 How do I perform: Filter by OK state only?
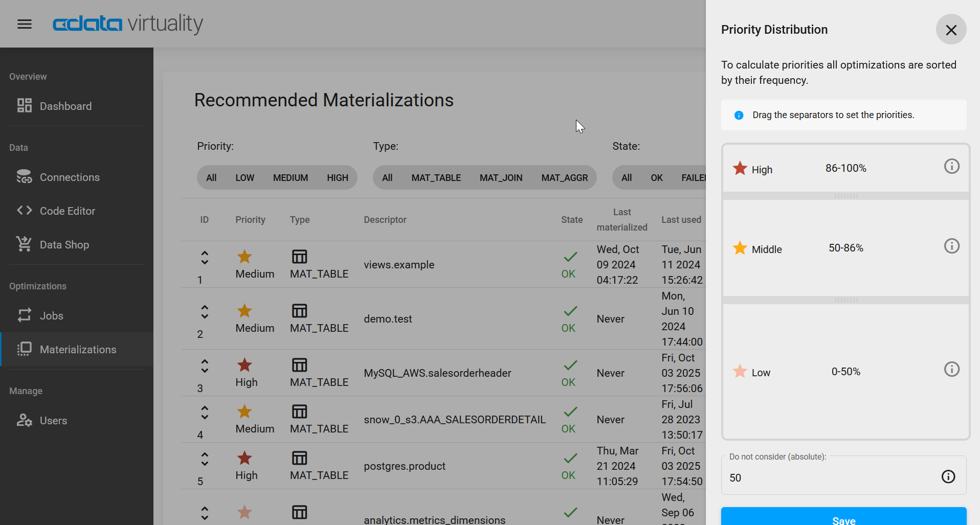pos(656,177)
